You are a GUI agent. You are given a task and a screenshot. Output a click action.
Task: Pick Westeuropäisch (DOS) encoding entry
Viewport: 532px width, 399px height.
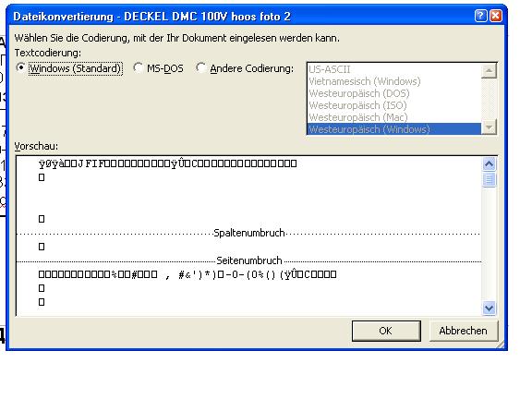click(393, 93)
